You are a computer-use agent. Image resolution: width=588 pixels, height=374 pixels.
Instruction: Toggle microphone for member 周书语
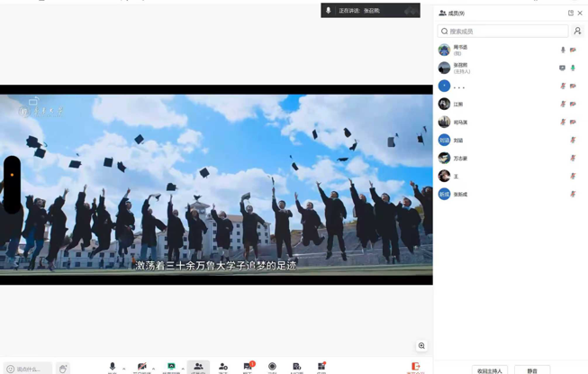(x=563, y=50)
